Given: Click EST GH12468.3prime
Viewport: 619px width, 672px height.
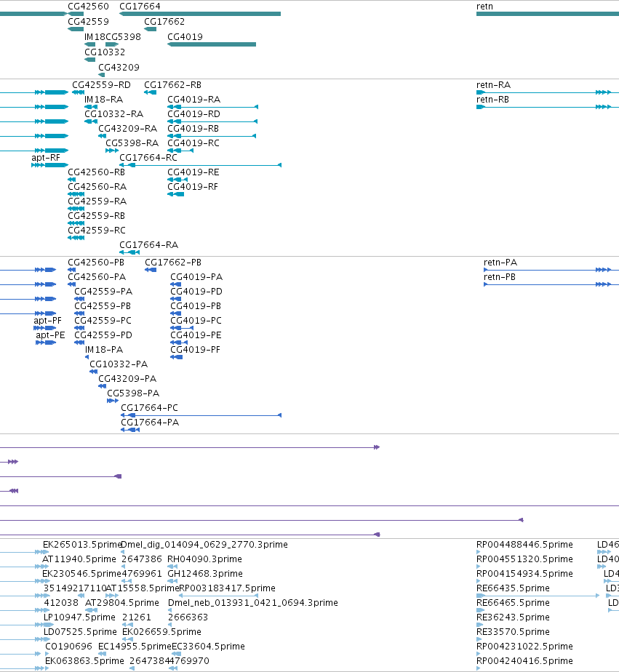Looking at the screenshot, I should (x=205, y=574).
